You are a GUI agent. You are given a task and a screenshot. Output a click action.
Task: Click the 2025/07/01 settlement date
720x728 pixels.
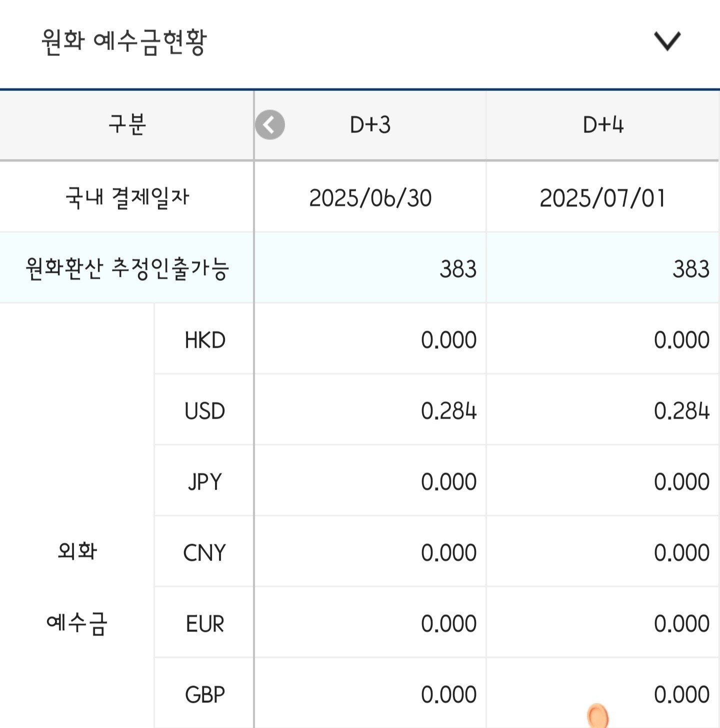pyautogui.click(x=603, y=198)
